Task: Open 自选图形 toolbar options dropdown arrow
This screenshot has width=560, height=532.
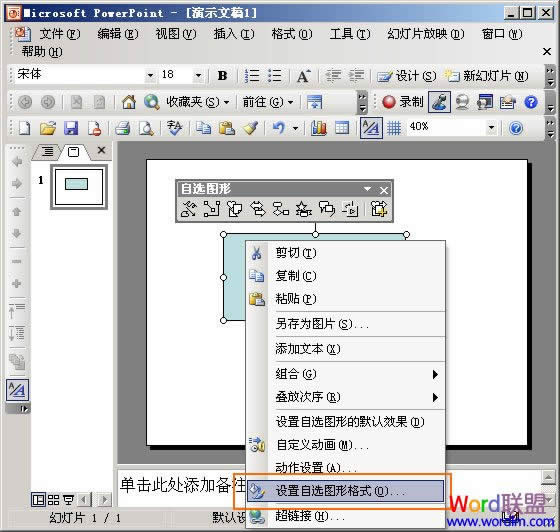Action: point(367,189)
